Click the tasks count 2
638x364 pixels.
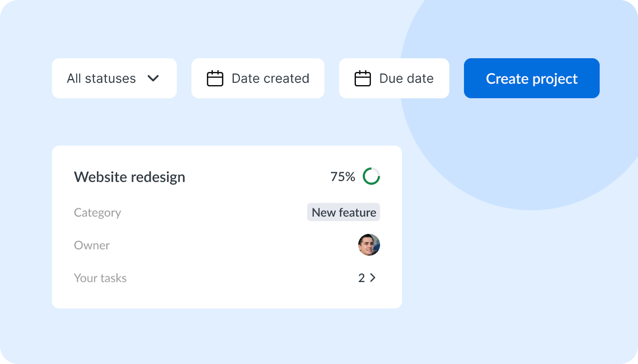361,278
